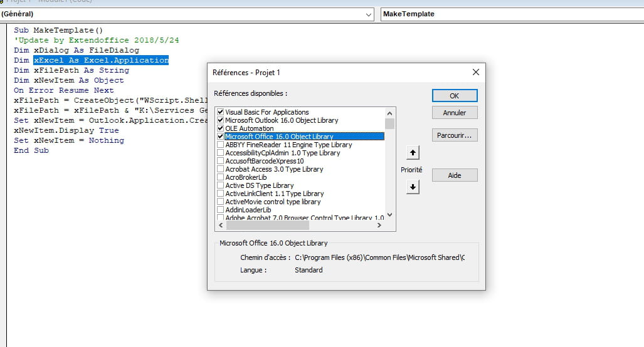Click the references list scroll down arrow

tap(390, 214)
